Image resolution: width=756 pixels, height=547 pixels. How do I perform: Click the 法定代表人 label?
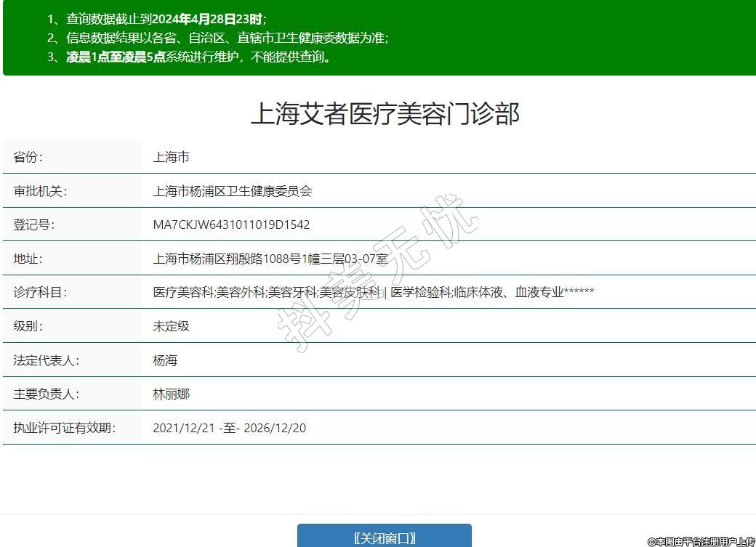(x=47, y=360)
